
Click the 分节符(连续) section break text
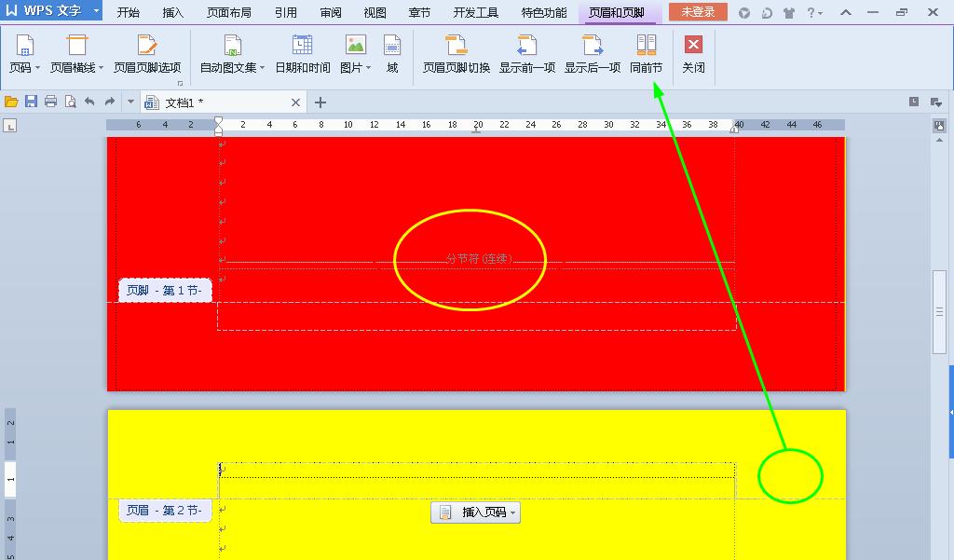click(x=480, y=259)
